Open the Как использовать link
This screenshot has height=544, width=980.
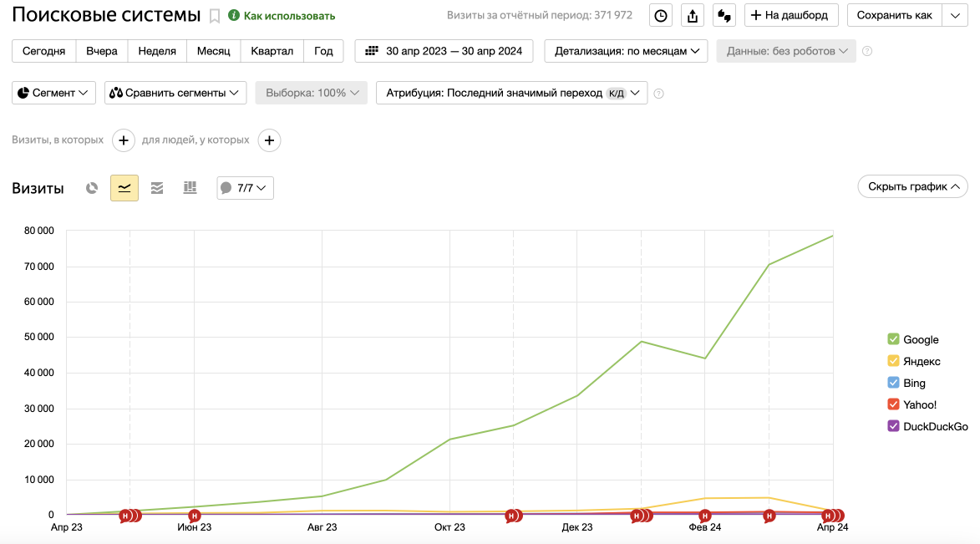click(282, 16)
